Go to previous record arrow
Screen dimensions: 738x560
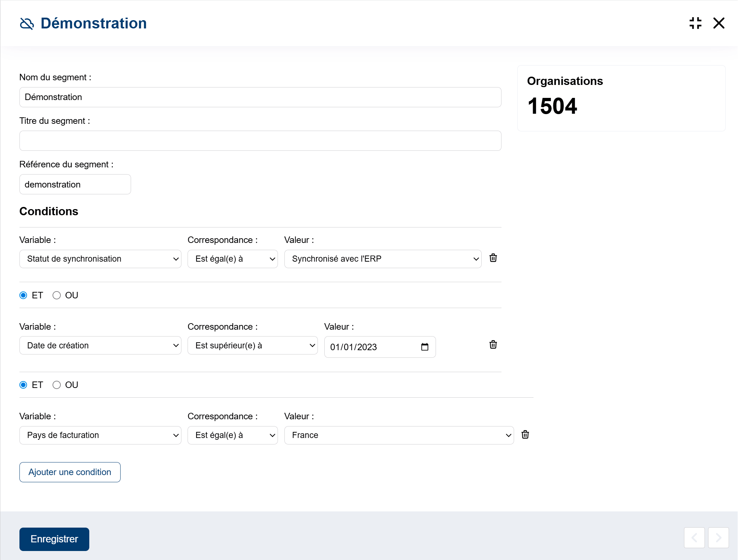[x=694, y=538]
